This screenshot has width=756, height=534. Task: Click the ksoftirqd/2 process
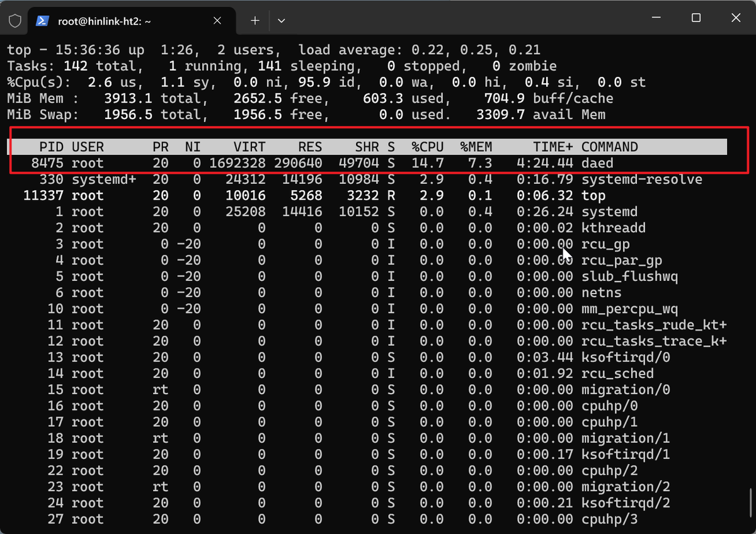pyautogui.click(x=626, y=503)
